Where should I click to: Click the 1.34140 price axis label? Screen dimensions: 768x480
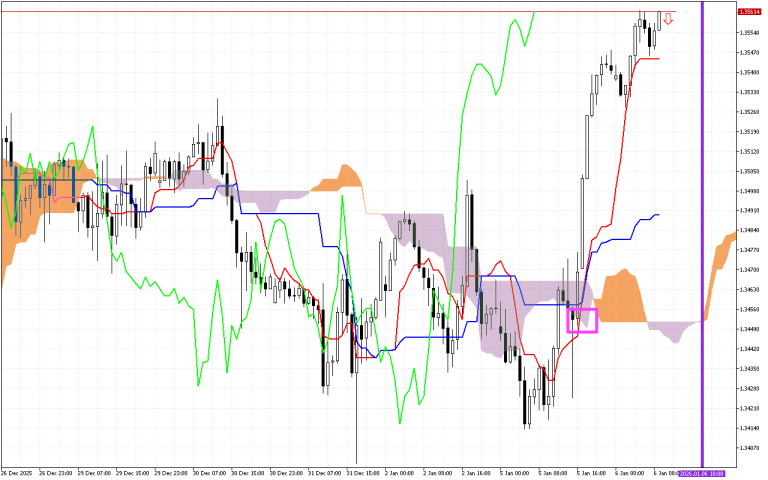[x=749, y=428]
